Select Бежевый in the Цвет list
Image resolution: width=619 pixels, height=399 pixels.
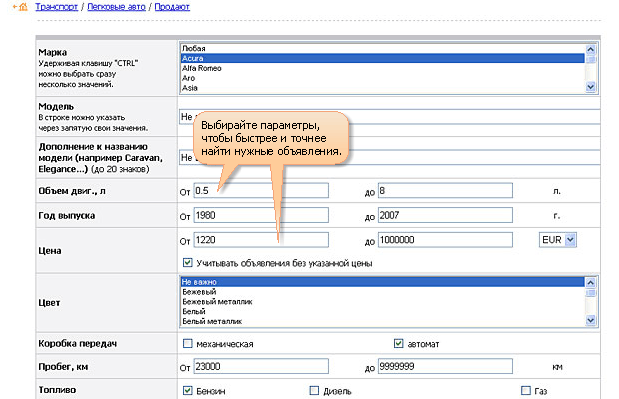383,292
